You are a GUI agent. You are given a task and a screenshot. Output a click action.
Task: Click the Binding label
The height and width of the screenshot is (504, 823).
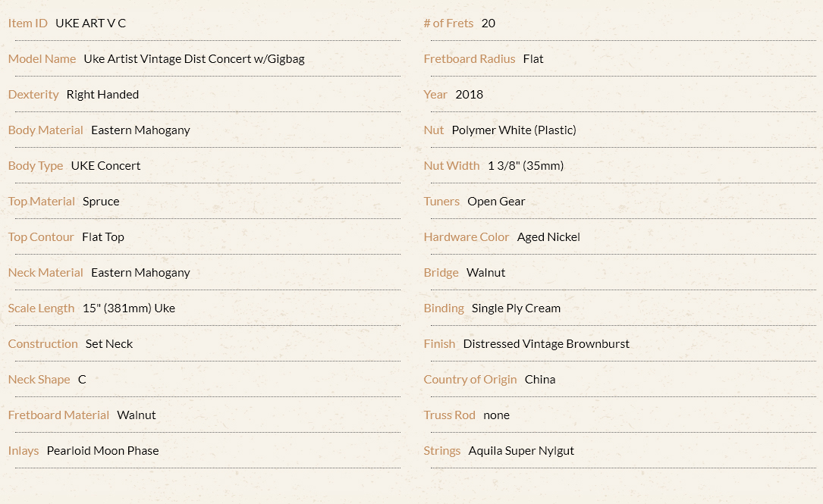444,309
